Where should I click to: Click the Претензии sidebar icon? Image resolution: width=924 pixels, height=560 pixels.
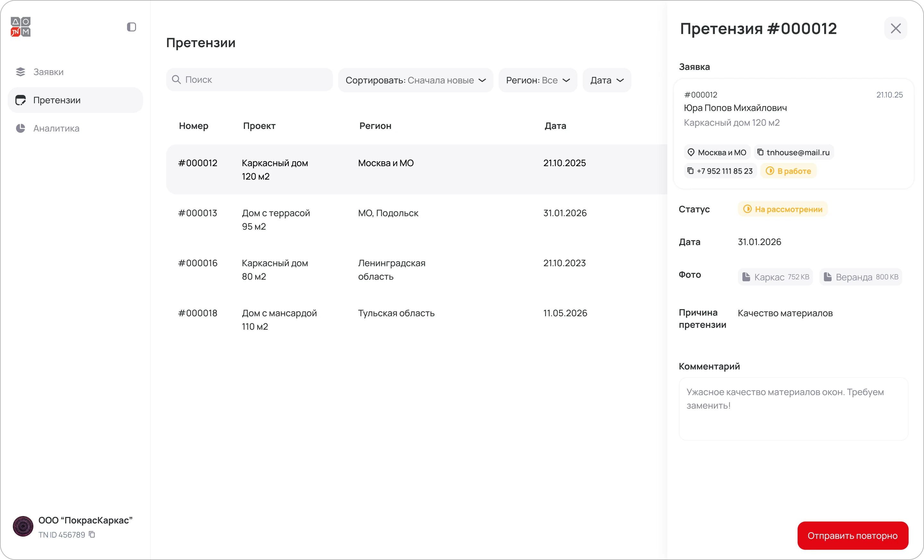click(21, 100)
